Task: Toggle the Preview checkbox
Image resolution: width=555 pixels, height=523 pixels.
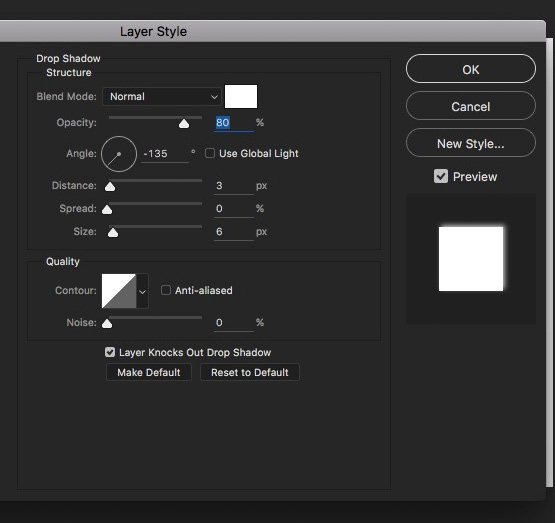Action: click(x=441, y=176)
